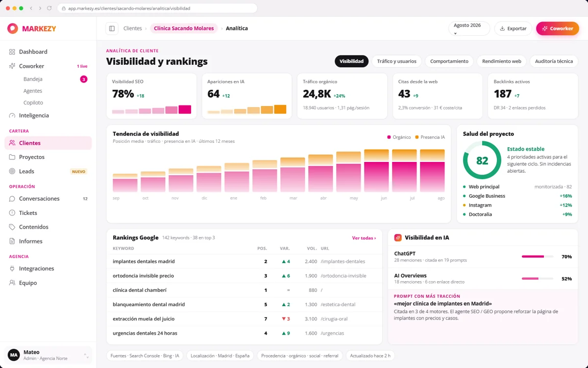Select the clínica dental chamberí keyword
Image resolution: width=588 pixels, height=368 pixels.
tap(244, 290)
